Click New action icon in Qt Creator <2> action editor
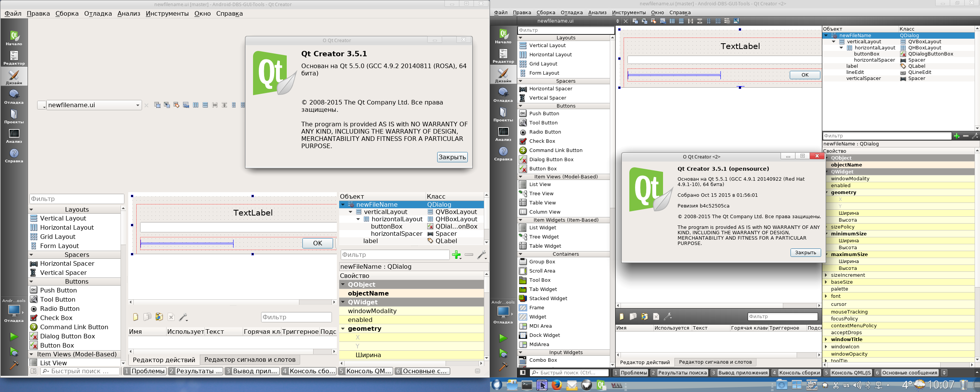 click(622, 317)
